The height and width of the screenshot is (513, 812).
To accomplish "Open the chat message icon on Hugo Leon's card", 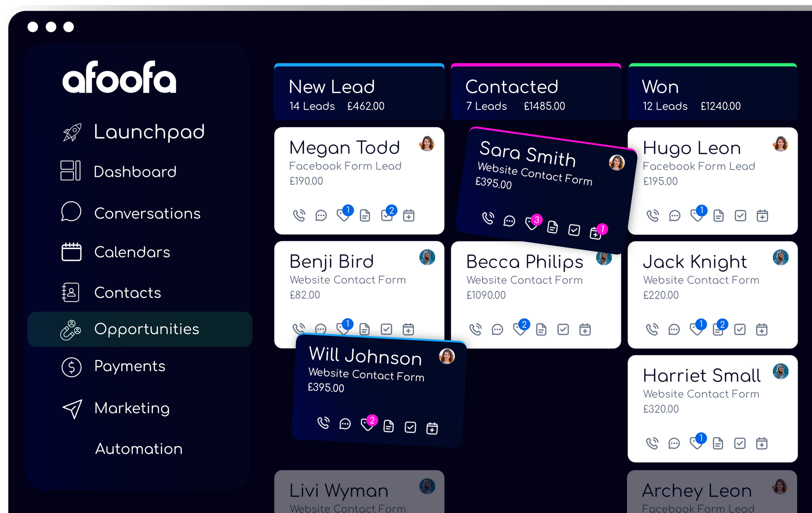I will (x=675, y=216).
